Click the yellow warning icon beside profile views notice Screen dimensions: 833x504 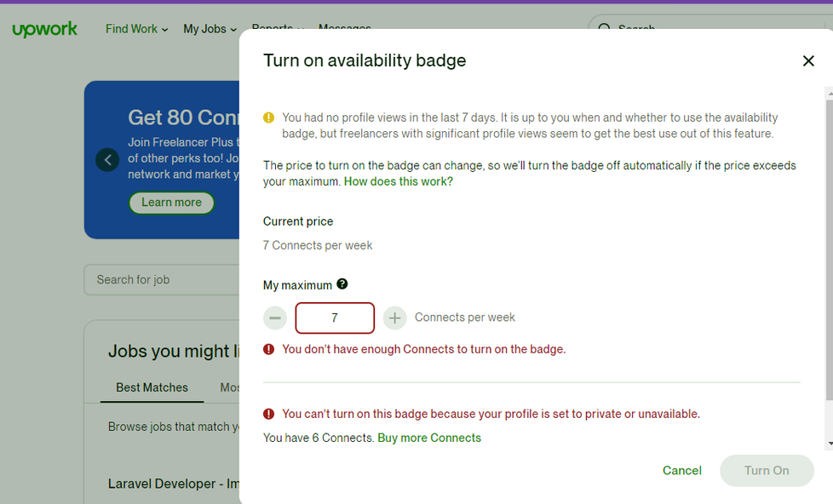click(269, 117)
